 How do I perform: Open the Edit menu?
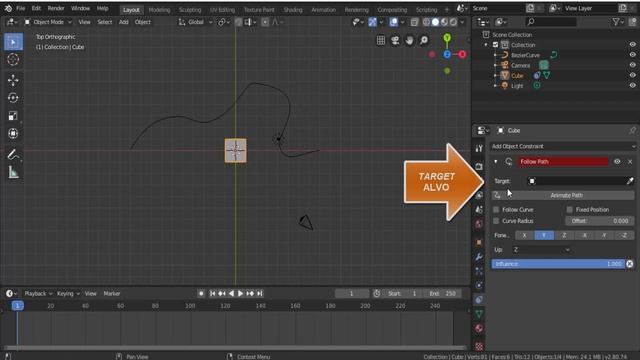[x=36, y=9]
